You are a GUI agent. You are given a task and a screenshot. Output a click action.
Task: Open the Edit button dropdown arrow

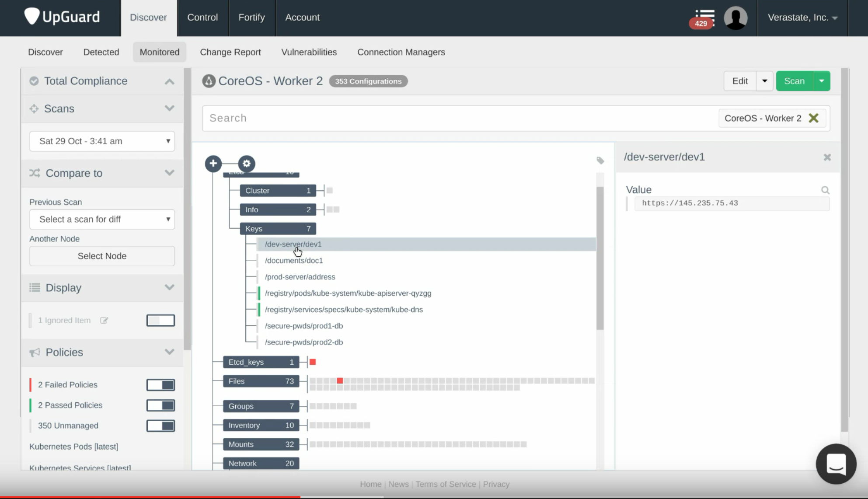click(764, 81)
